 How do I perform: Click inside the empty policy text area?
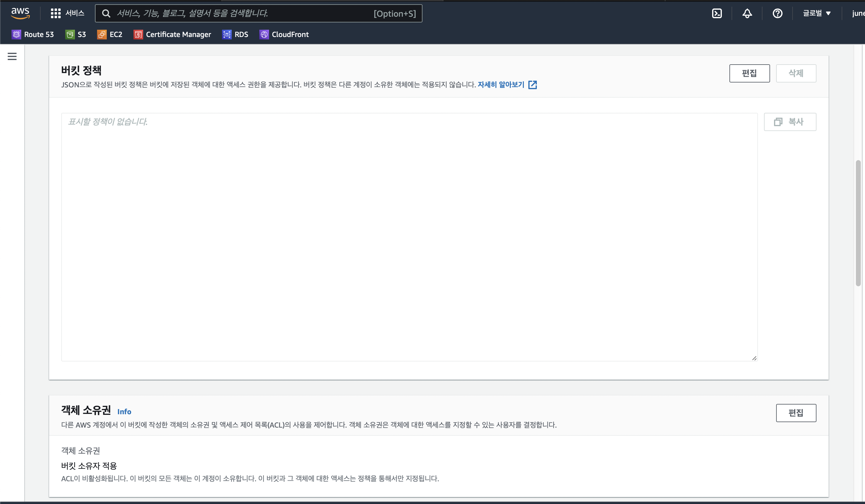click(409, 237)
